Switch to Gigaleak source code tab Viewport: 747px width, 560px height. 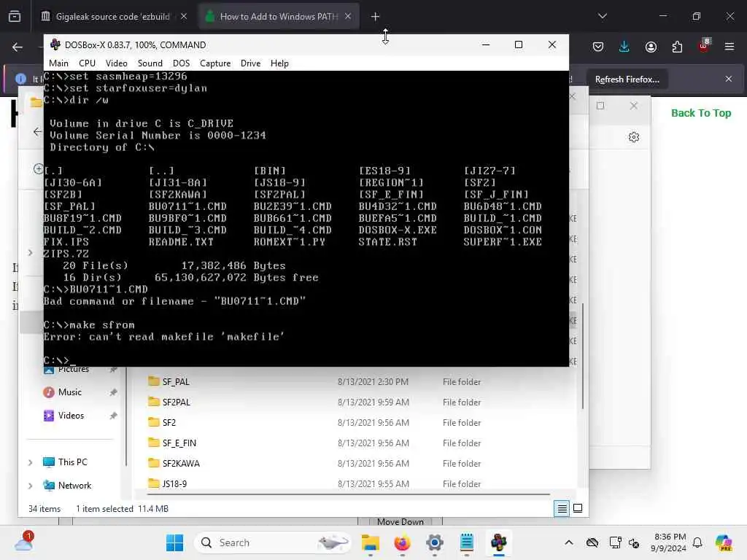coord(115,17)
